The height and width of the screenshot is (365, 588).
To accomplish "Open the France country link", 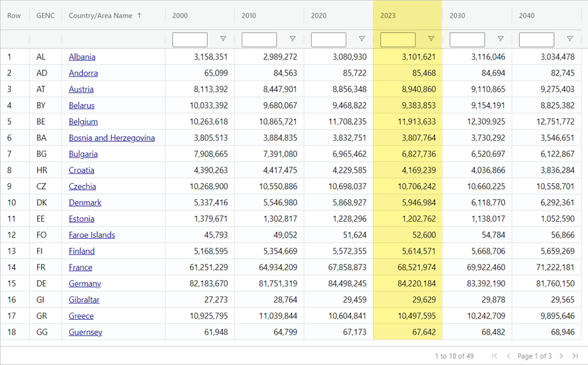I will click(80, 267).
